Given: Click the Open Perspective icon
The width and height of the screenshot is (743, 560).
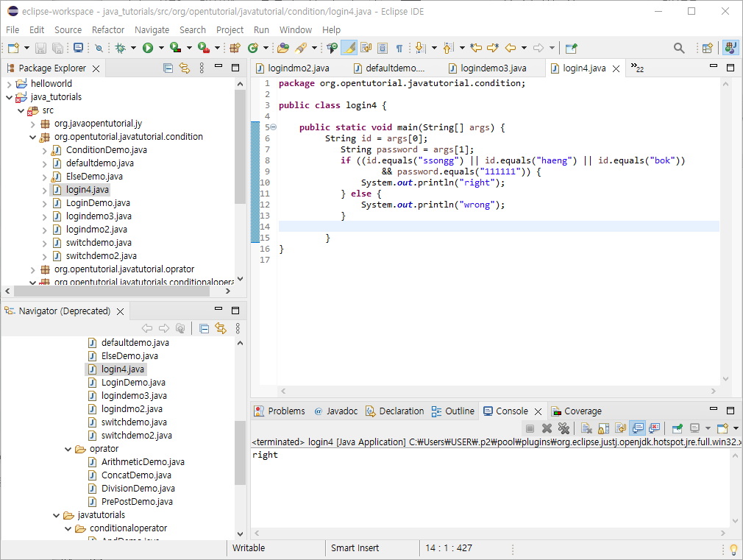Looking at the screenshot, I should pyautogui.click(x=708, y=48).
